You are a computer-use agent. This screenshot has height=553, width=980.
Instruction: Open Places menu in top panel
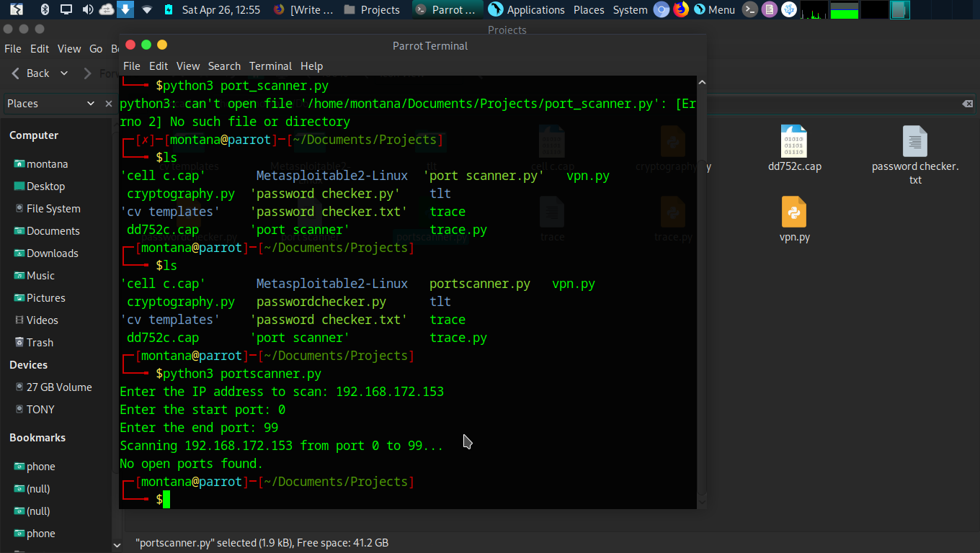[x=589, y=9]
